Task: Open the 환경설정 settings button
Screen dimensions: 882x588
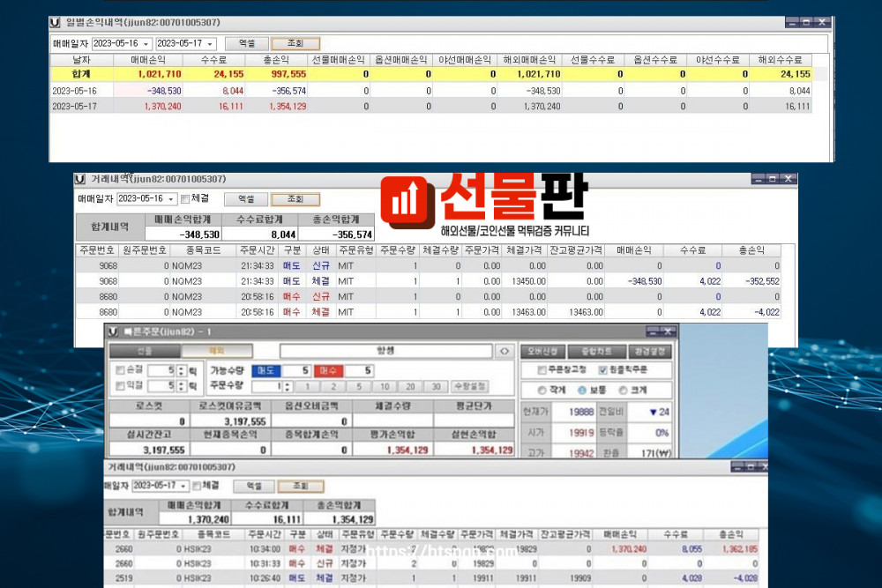Action: [649, 351]
